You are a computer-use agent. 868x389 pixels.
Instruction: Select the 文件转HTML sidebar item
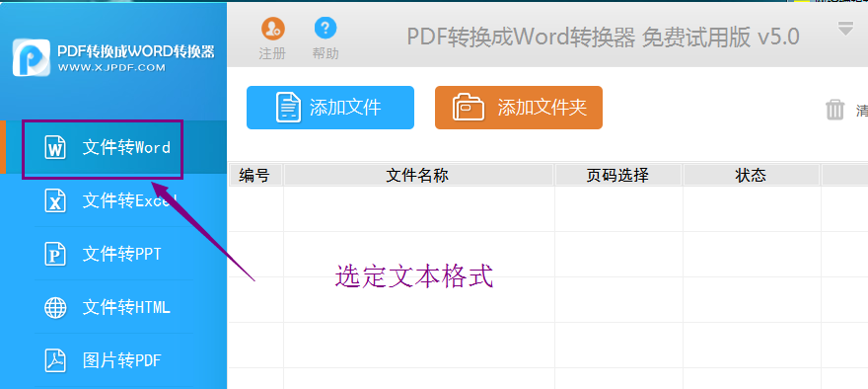coord(113,307)
